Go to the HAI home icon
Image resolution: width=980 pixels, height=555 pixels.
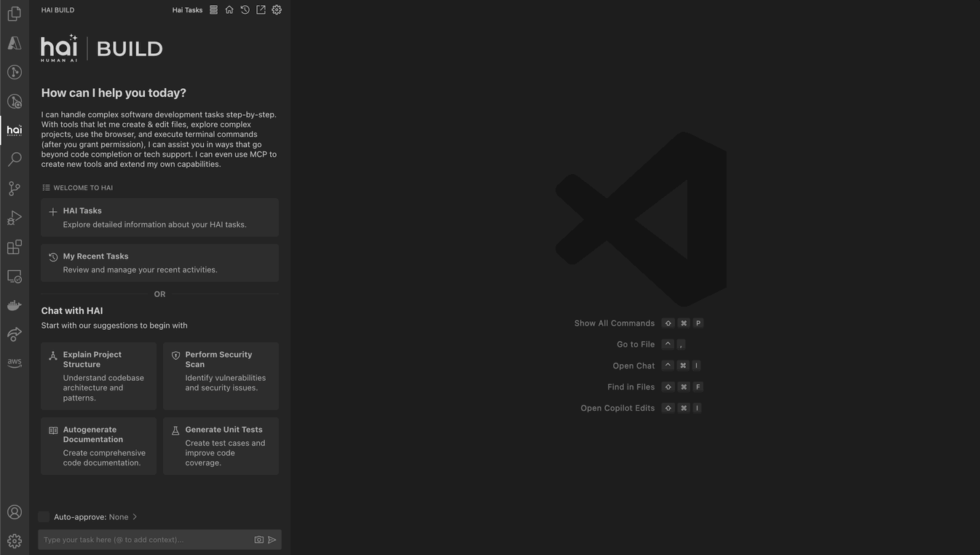(229, 10)
